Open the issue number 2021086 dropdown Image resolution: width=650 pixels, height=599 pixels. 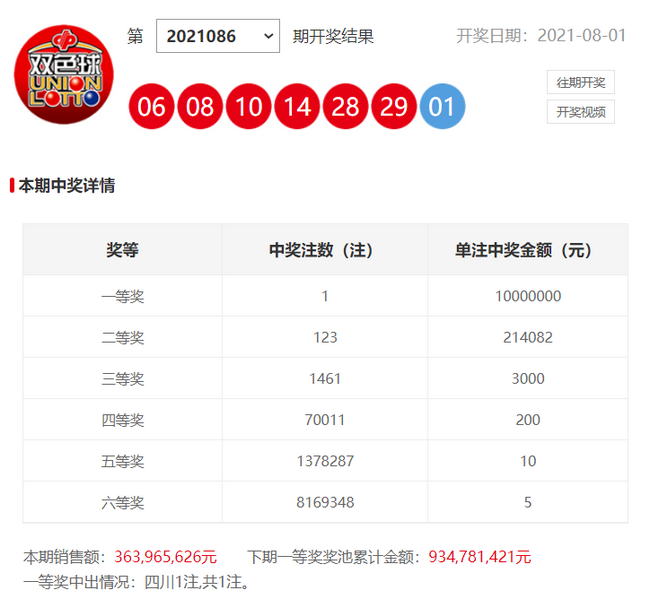(x=218, y=36)
